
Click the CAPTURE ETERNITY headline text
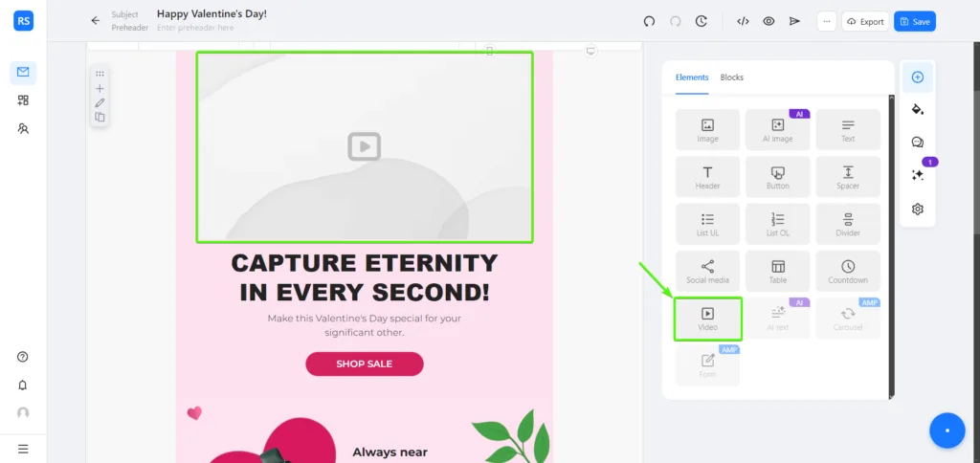[x=365, y=277]
